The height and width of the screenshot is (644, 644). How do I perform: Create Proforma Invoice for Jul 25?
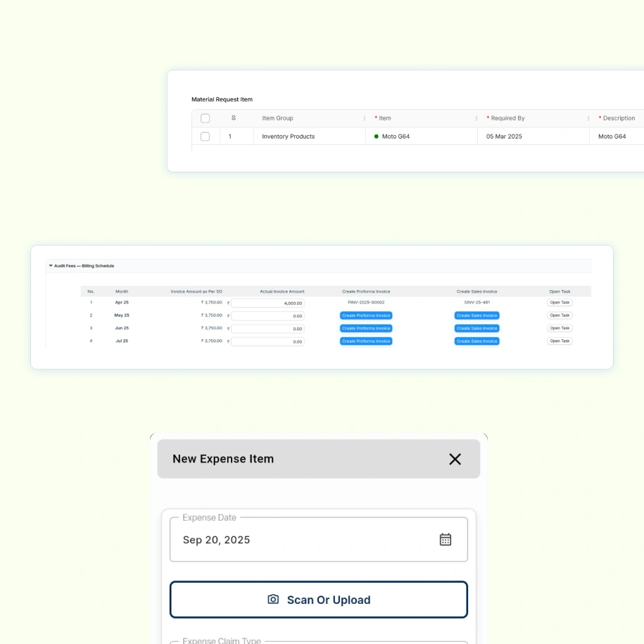[x=366, y=341]
